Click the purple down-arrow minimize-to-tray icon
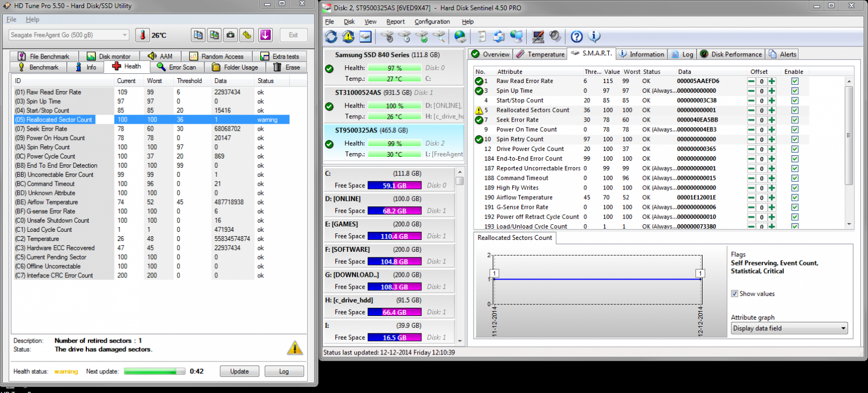 [x=265, y=35]
